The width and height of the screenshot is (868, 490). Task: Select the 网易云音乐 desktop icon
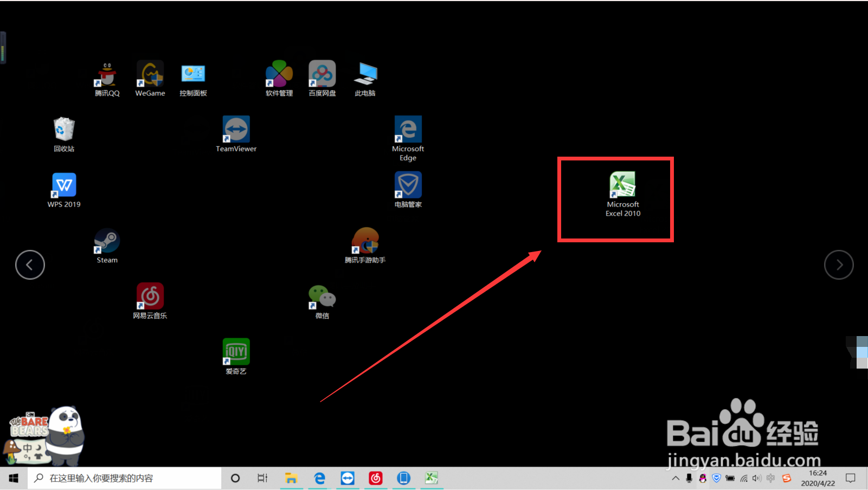click(x=150, y=301)
